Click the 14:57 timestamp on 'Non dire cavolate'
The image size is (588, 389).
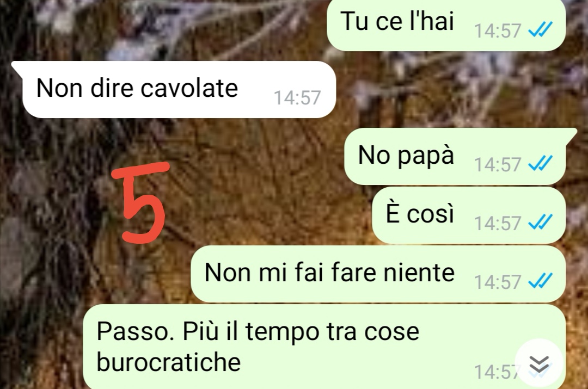click(x=297, y=98)
